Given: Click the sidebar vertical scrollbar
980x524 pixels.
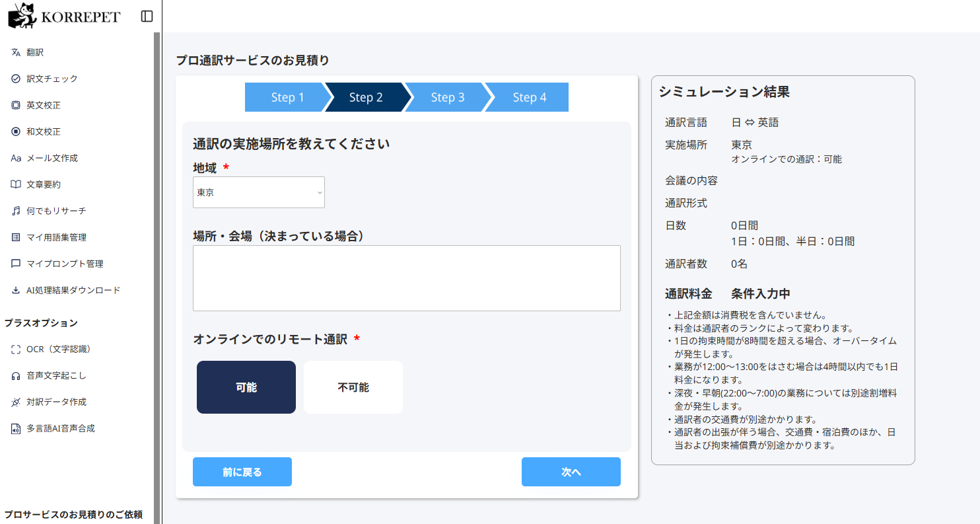Looking at the screenshot, I should click(x=157, y=278).
